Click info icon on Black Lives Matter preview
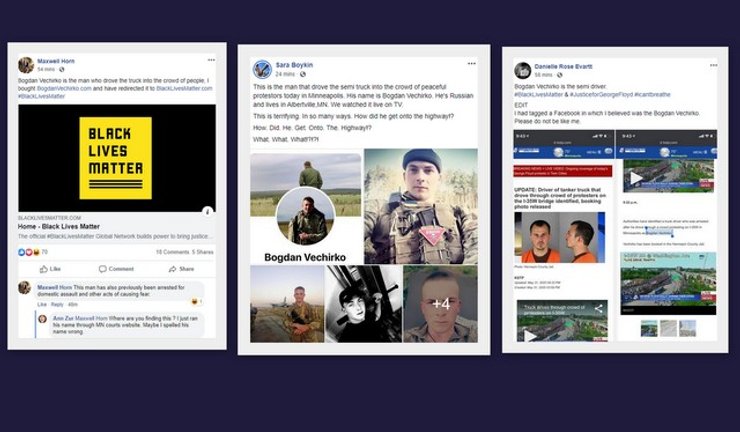 coord(208,211)
